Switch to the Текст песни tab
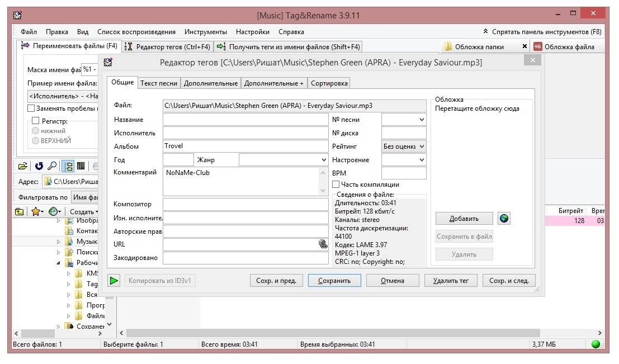619x364 pixels. pos(159,83)
